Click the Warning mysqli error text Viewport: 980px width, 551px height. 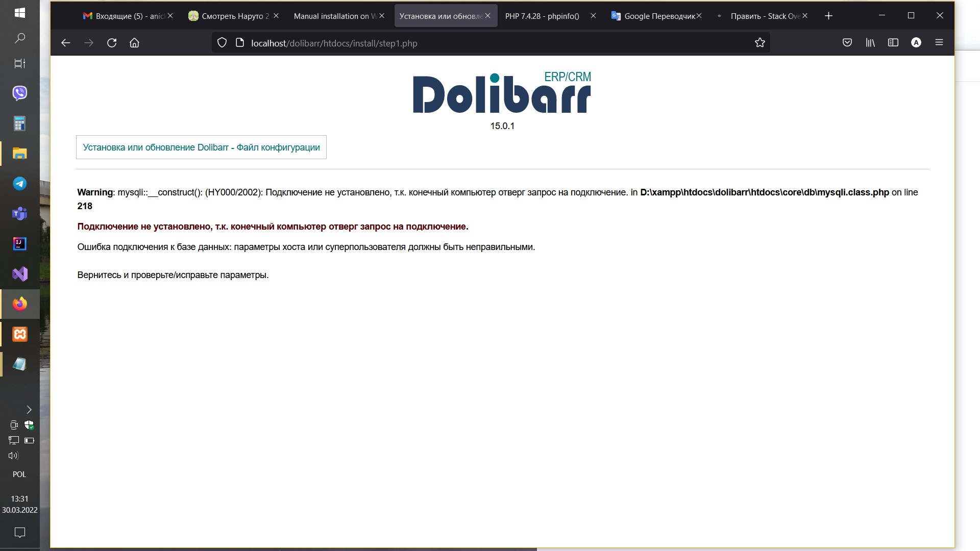click(x=498, y=199)
